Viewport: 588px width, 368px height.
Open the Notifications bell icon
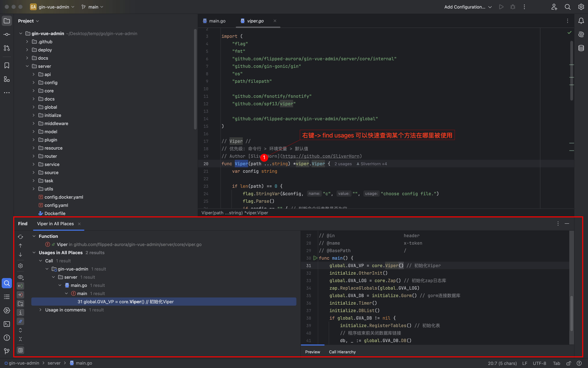click(x=581, y=21)
